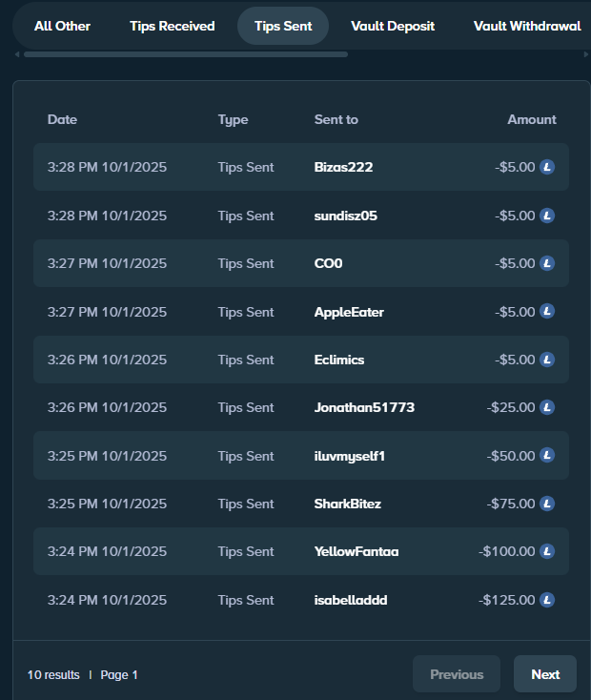Open recipient YellowFantaa profile
Screen dimensions: 591x700
[x=357, y=552]
